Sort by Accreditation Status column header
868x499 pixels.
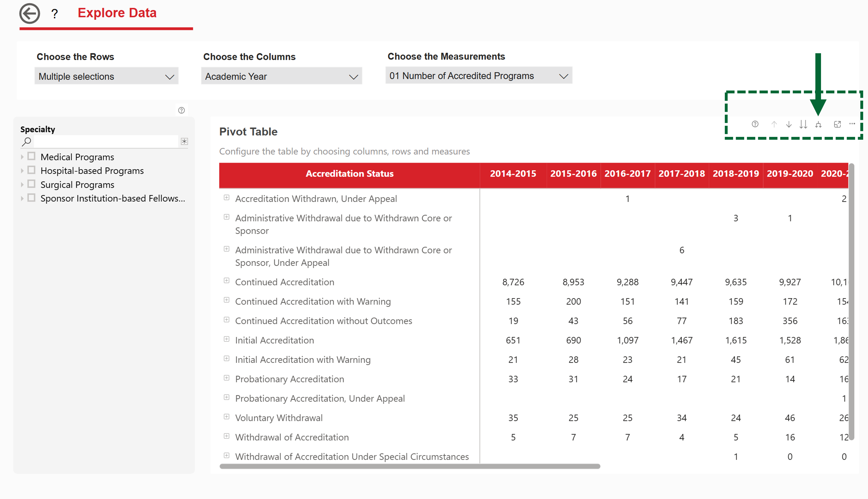coord(349,174)
